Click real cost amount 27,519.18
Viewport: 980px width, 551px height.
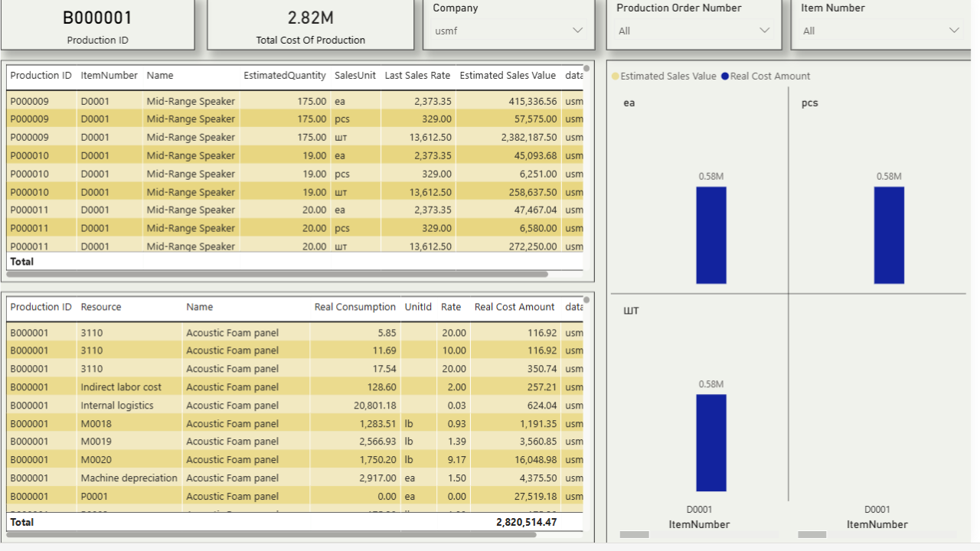[536, 497]
